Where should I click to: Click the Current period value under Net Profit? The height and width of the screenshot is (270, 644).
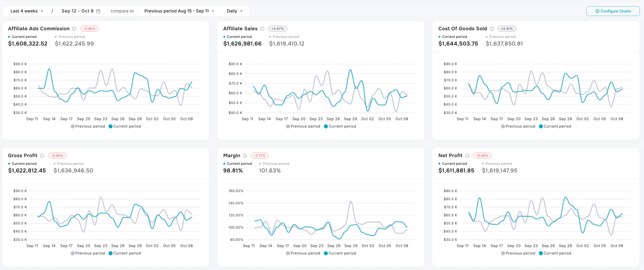tap(456, 170)
